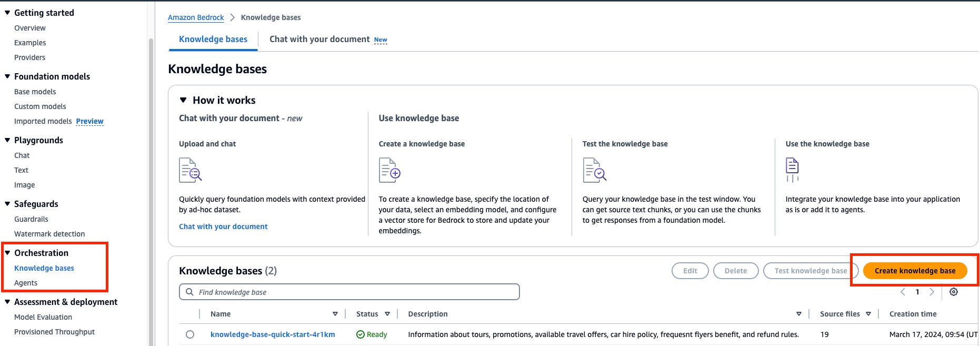Open Provisioned Throughput in the sidebar
980x346 pixels.
55,332
